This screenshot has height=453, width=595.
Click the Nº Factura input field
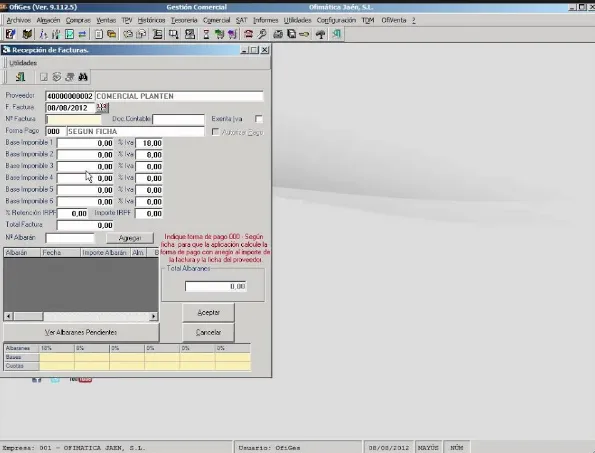click(x=73, y=120)
